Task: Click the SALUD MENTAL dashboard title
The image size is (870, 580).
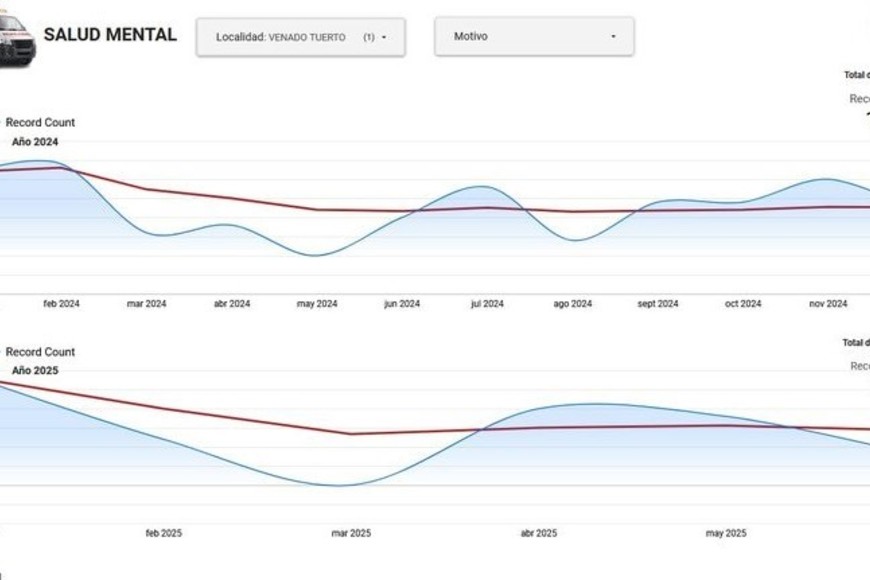Action: (110, 35)
